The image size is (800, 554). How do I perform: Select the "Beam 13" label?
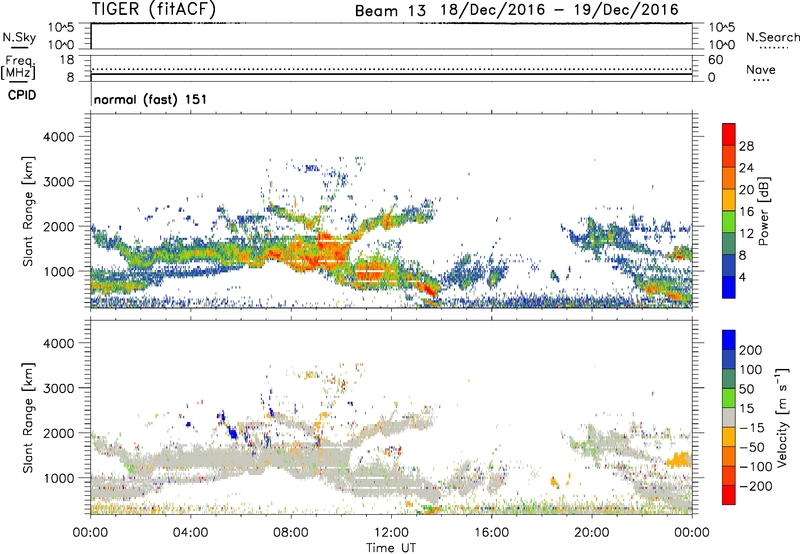click(390, 11)
